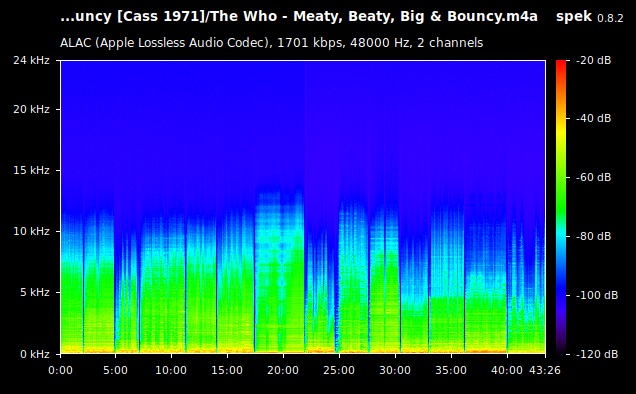Click the '10 kHz' frequency axis label

click(31, 231)
